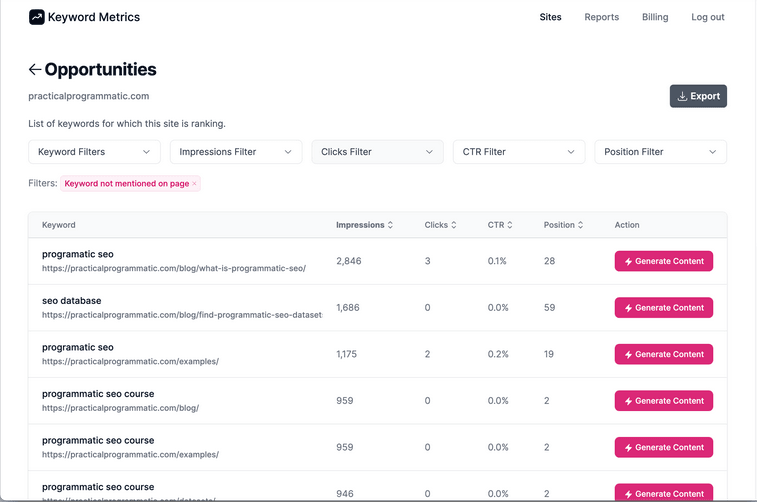
Task: Generate content for the 946-impression row
Action: pos(663,492)
